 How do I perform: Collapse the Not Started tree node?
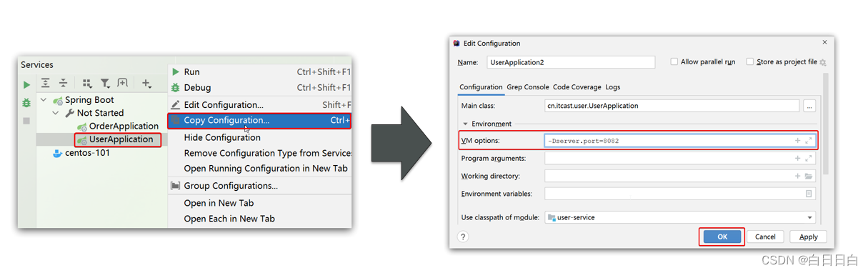coord(56,113)
